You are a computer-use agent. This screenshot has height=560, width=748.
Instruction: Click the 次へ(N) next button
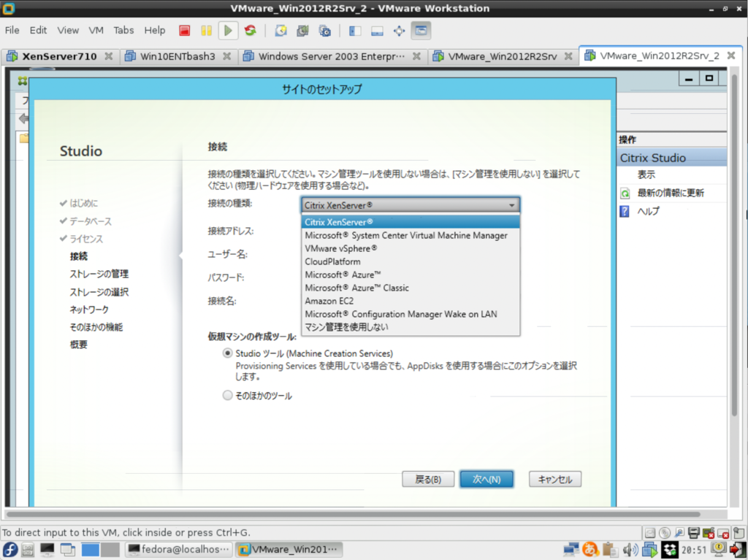coord(486,479)
